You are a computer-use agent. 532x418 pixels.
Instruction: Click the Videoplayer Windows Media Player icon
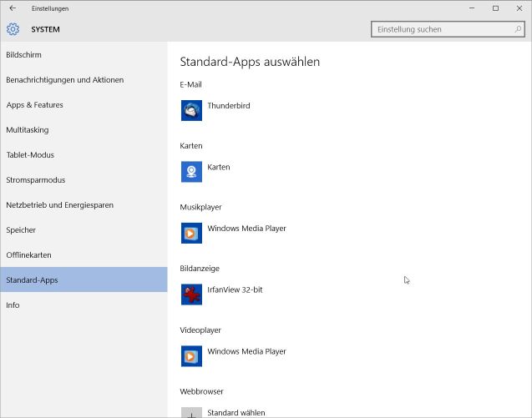pos(191,356)
